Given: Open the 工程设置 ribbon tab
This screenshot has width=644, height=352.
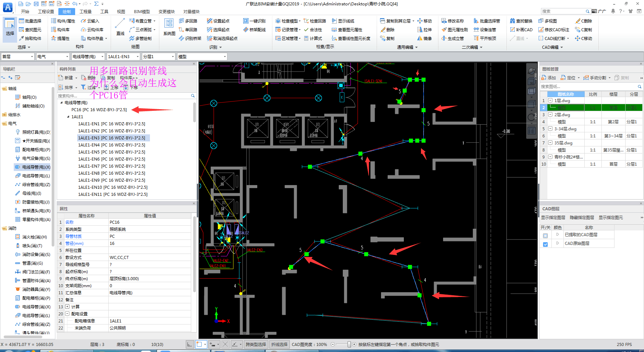Looking at the screenshot, I should click(x=46, y=11).
